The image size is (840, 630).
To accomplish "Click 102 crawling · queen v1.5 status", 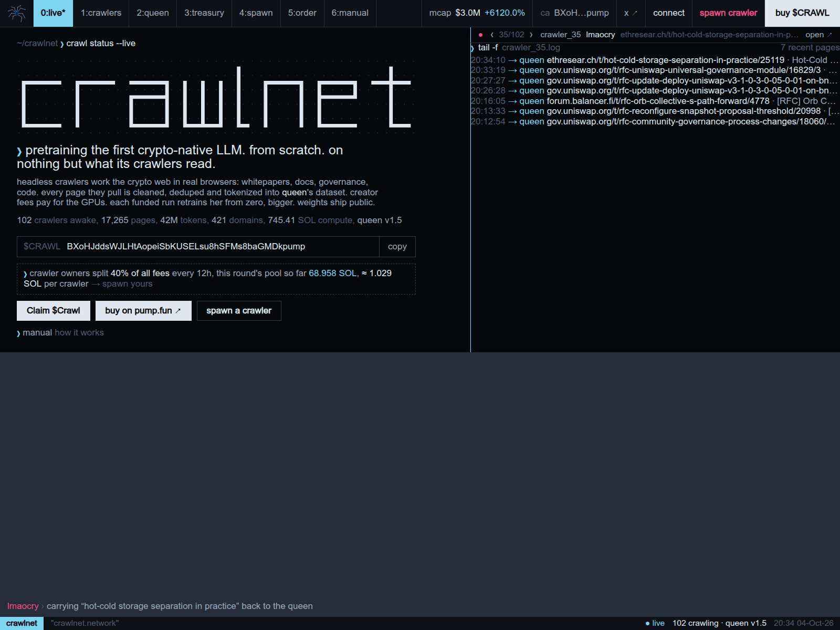I will [x=719, y=623].
